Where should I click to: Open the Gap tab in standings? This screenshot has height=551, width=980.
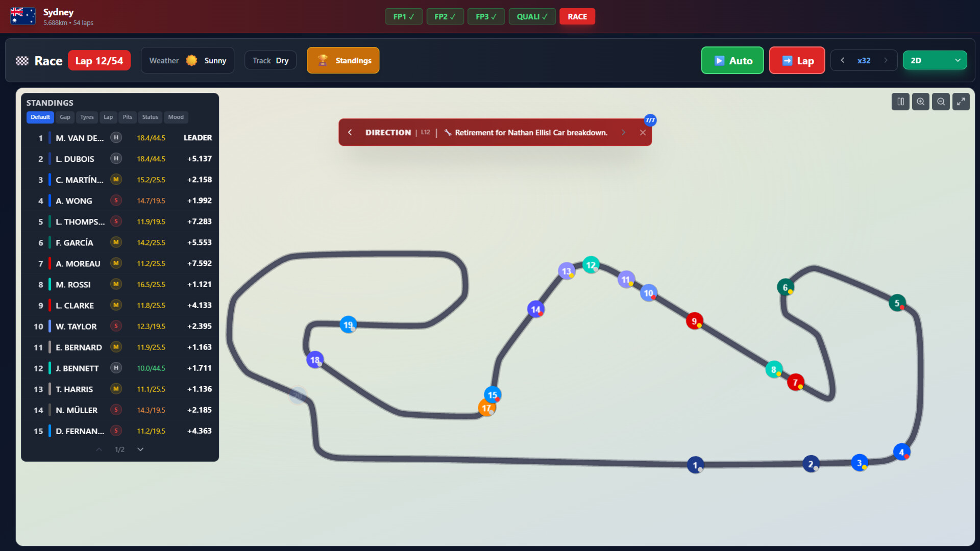point(65,117)
